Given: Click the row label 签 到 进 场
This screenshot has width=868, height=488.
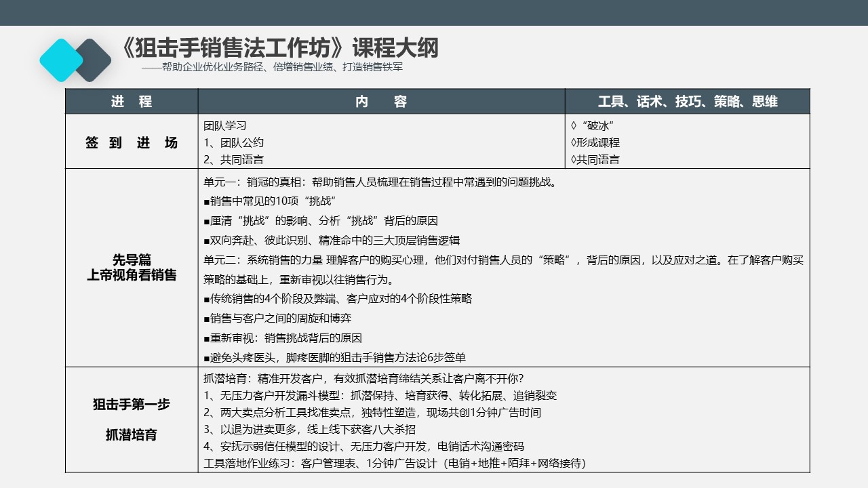Looking at the screenshot, I should point(132,142).
